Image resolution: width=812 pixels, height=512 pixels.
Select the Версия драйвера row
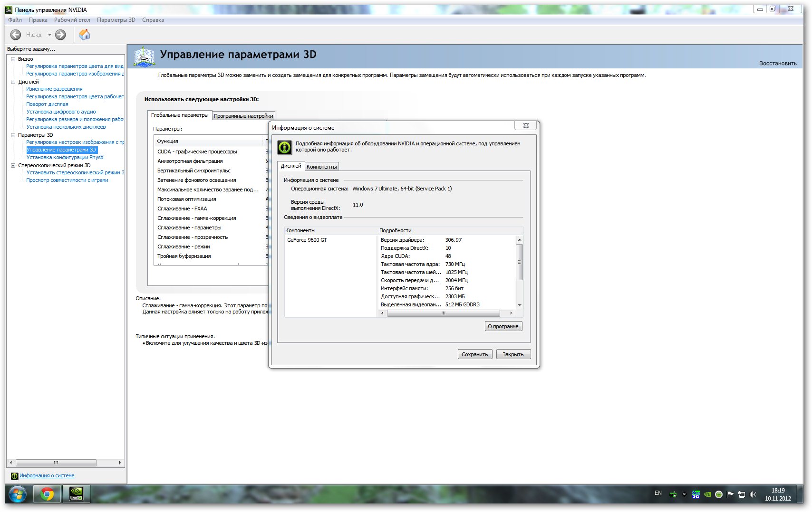pos(447,240)
